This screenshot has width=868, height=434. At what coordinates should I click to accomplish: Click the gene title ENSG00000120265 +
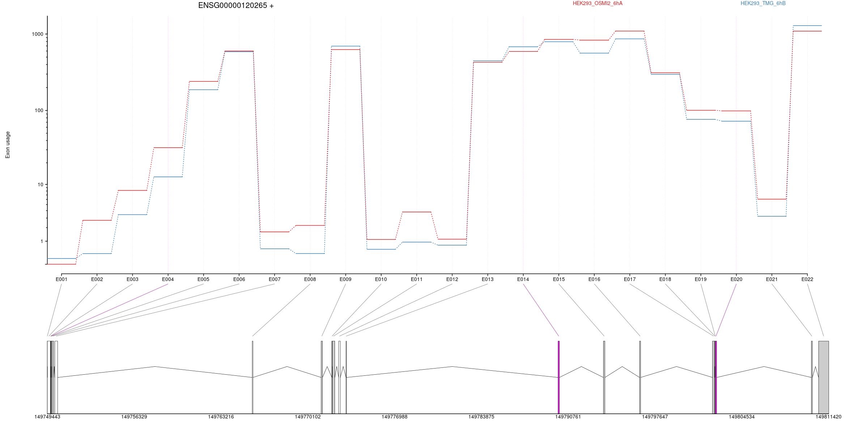(236, 5)
